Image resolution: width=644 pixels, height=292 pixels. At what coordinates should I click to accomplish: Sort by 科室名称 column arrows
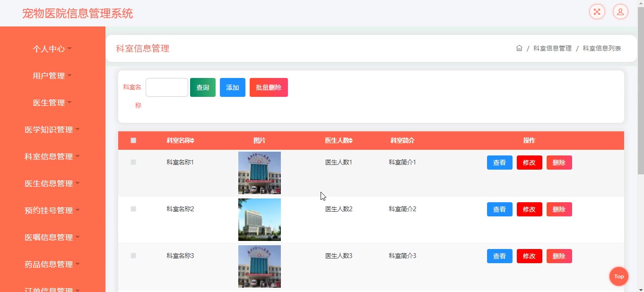[x=192, y=141]
